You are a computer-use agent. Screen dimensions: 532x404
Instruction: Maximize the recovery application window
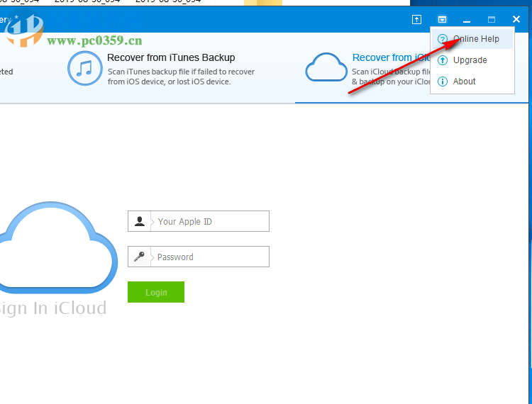(x=492, y=20)
